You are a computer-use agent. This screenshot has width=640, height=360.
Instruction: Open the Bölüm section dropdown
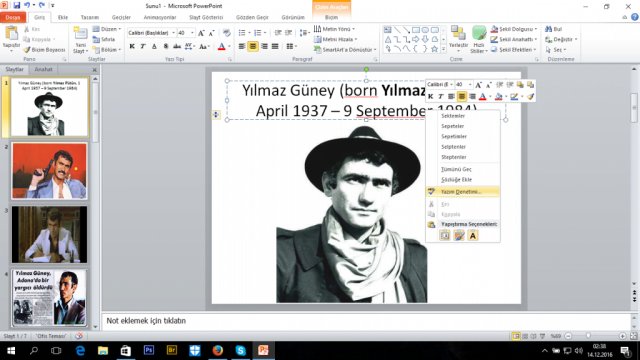[x=107, y=50]
